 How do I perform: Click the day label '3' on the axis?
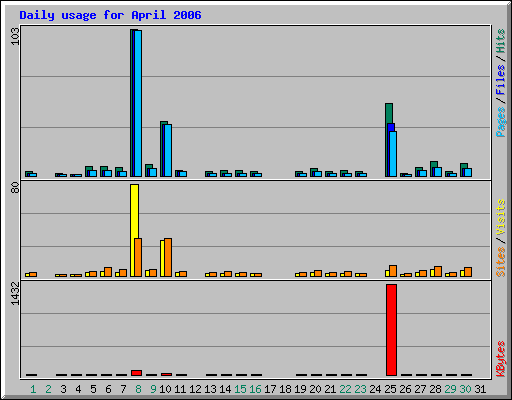[x=63, y=389]
